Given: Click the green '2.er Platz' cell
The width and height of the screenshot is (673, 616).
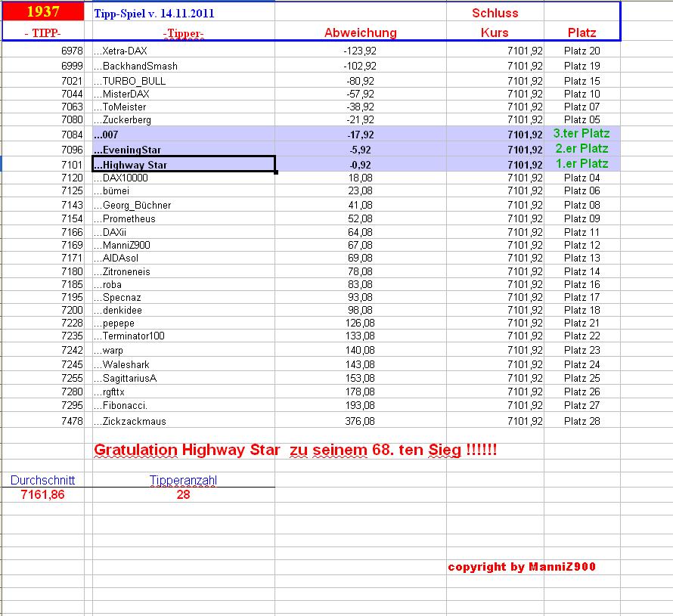Looking at the screenshot, I should tap(582, 149).
